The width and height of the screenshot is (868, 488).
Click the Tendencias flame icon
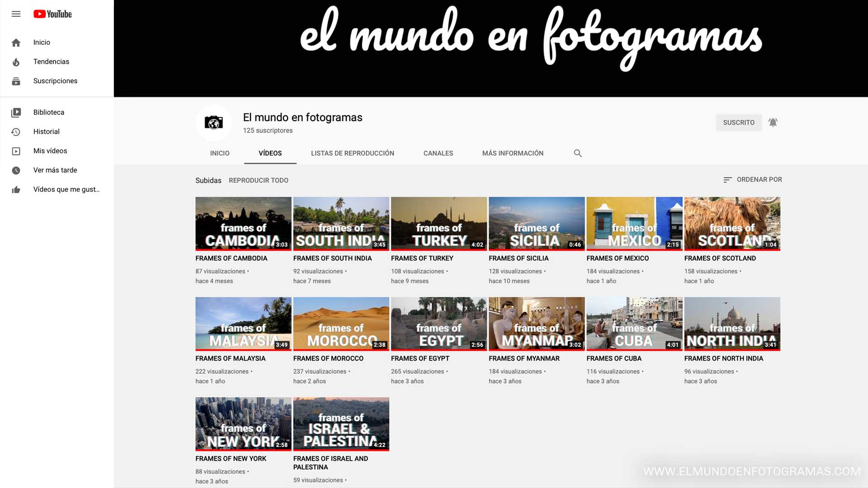coord(16,62)
